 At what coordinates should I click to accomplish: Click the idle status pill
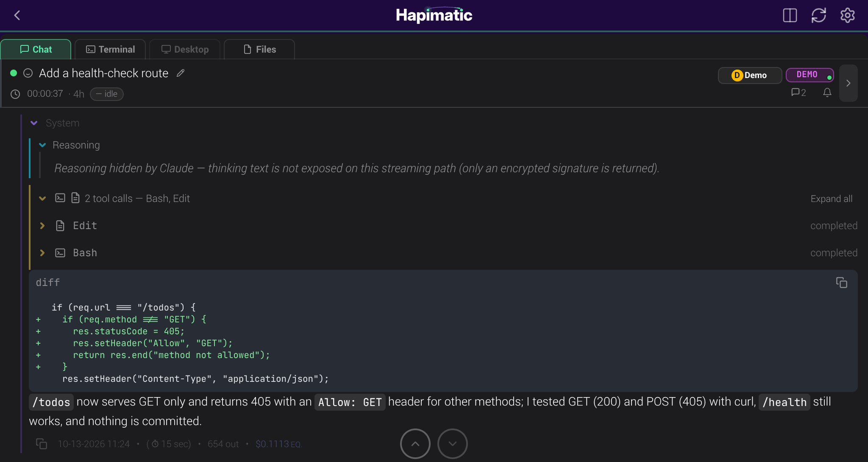click(107, 94)
